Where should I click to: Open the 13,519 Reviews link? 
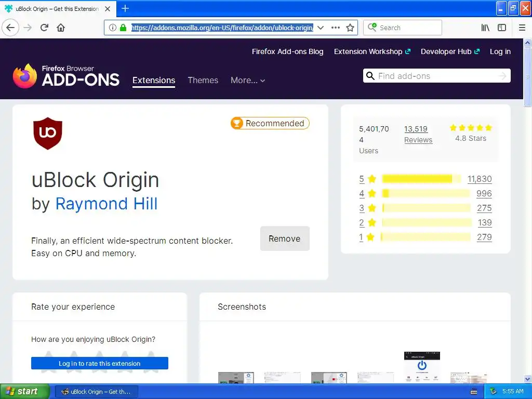(x=418, y=135)
